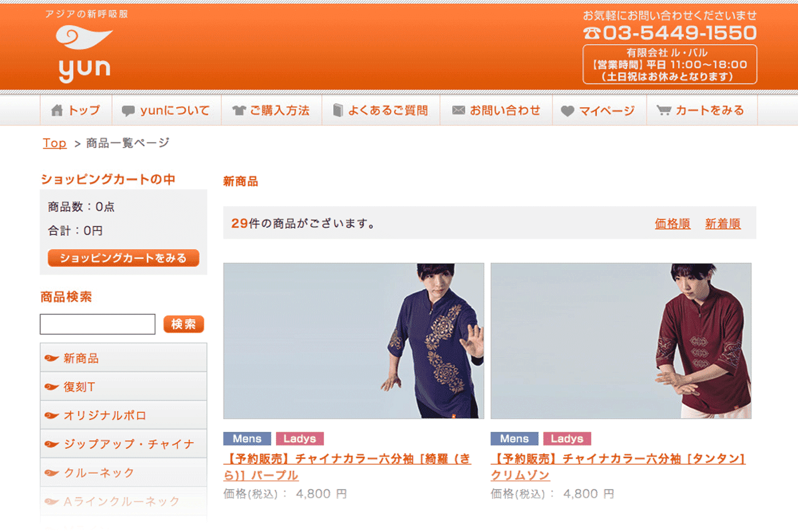Click the cart icon beside カートをみる
Viewport: 798px width, 532px height.
click(x=663, y=111)
